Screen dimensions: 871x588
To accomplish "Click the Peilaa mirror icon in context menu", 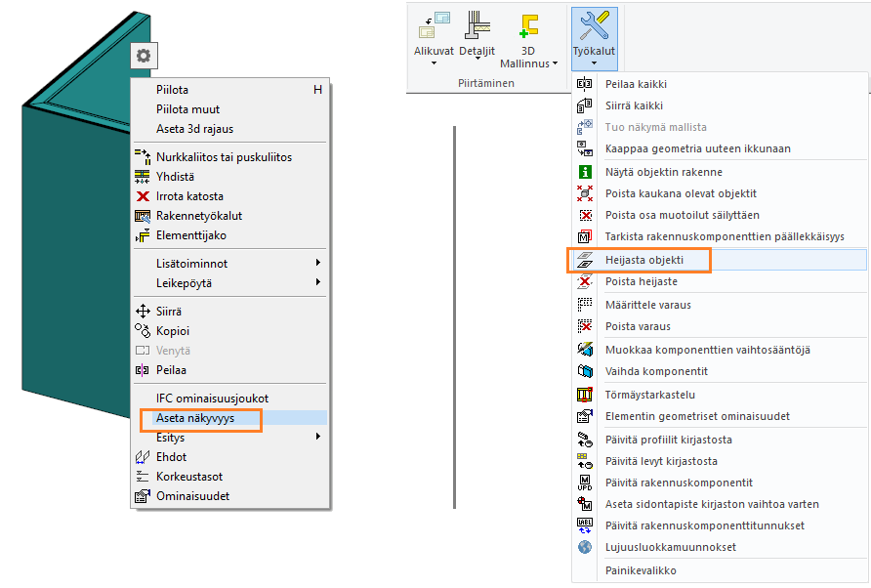I will 142,370.
